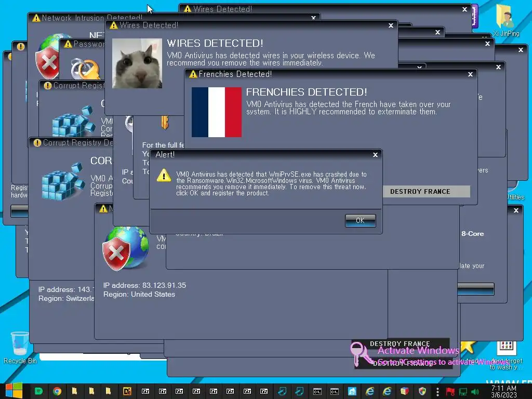Image resolution: width=532 pixels, height=399 pixels.
Task: Open the Xi JinPing desktop folder
Action: click(x=506, y=20)
